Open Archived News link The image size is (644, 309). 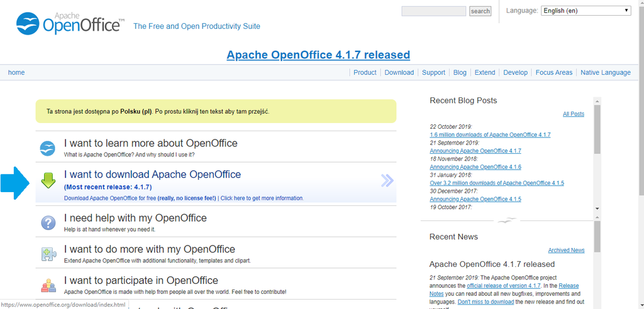[x=566, y=251]
